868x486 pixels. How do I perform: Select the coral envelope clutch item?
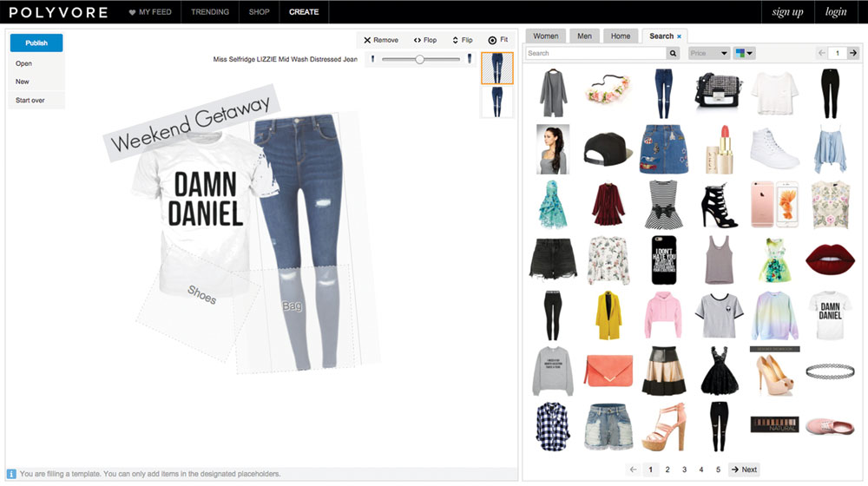pyautogui.click(x=608, y=371)
